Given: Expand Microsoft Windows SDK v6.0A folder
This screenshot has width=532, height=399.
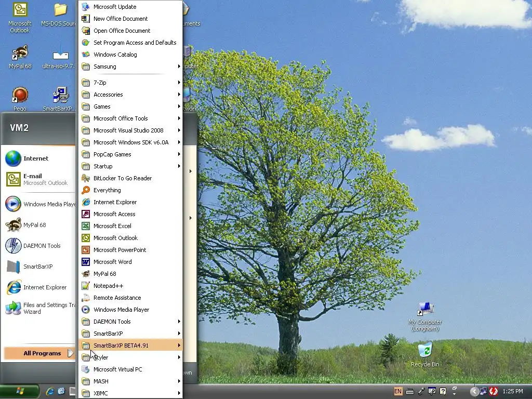Looking at the screenshot, I should pyautogui.click(x=130, y=142).
